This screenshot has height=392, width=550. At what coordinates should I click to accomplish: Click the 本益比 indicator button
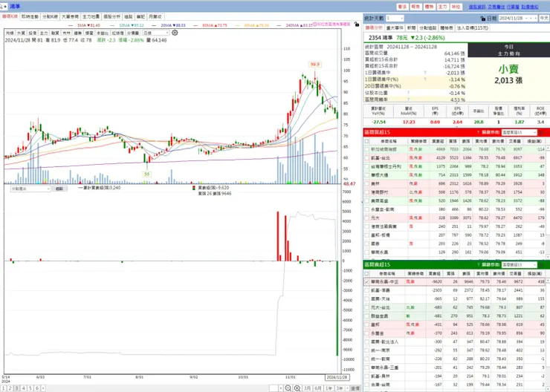point(102,33)
